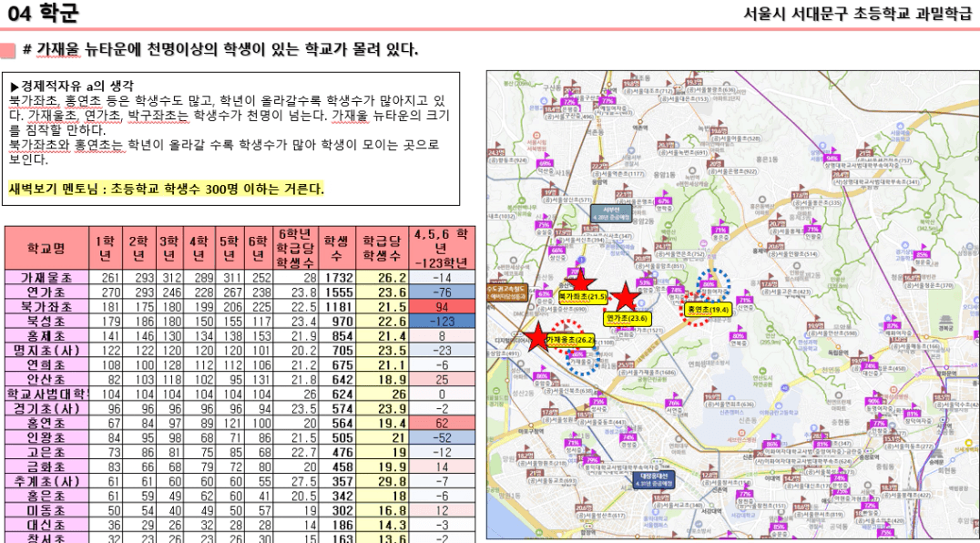
Task: Select the '명지초(사)' school name cell
Action: click(46, 351)
